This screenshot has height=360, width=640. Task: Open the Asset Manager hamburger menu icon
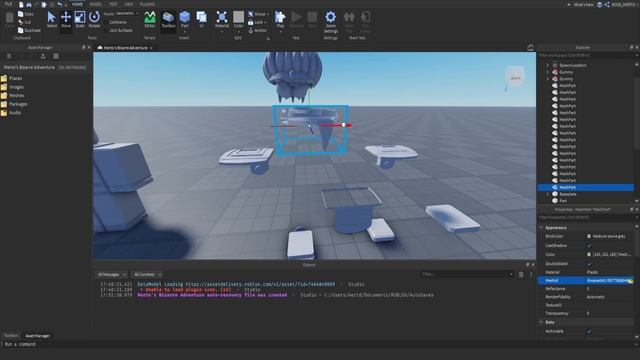click(x=9, y=56)
